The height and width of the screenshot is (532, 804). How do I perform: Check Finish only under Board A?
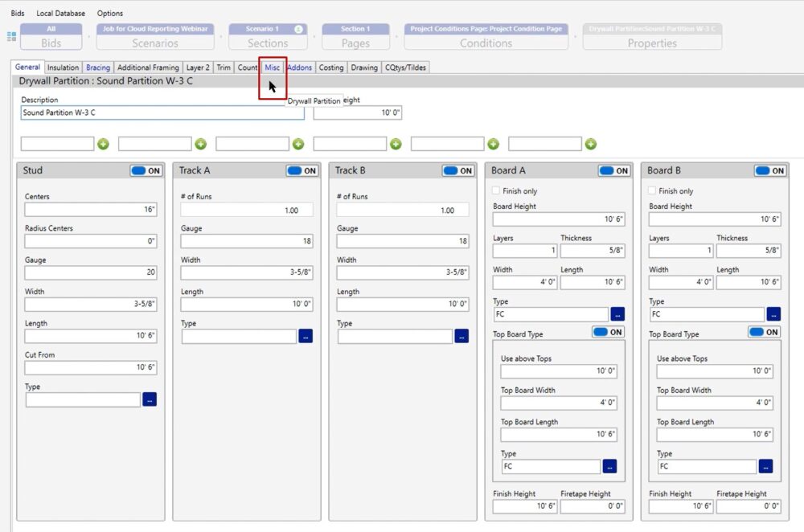click(496, 191)
